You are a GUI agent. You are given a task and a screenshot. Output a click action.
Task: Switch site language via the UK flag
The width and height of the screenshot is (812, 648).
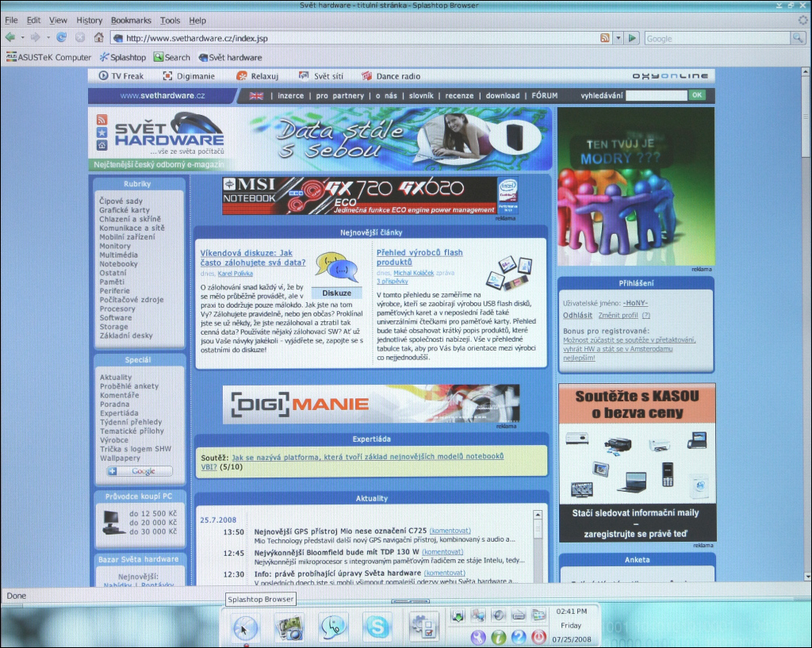[x=256, y=96]
